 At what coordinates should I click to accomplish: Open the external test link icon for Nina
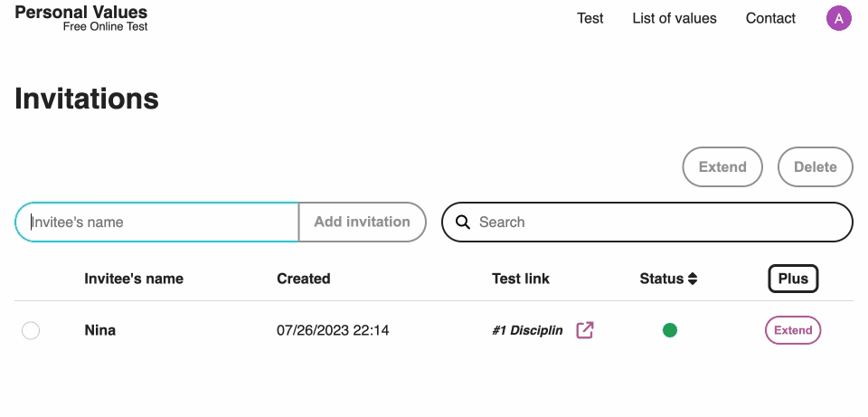pyautogui.click(x=585, y=330)
